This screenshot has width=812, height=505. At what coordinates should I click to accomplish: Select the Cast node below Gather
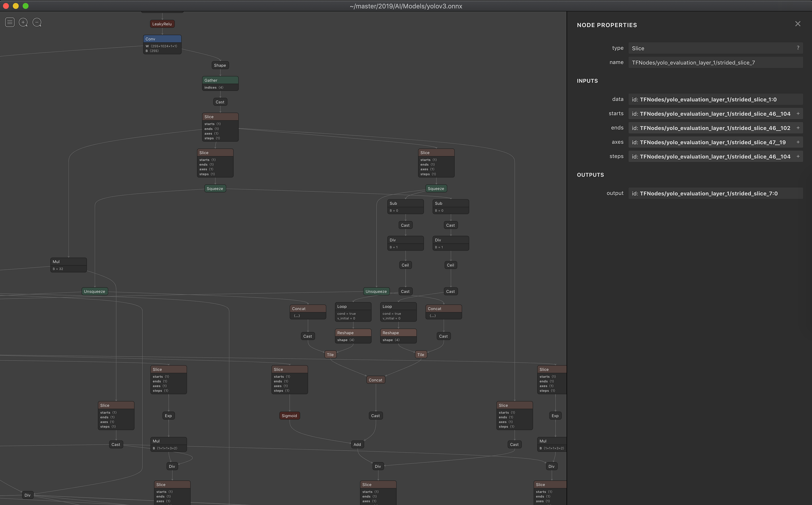220,102
